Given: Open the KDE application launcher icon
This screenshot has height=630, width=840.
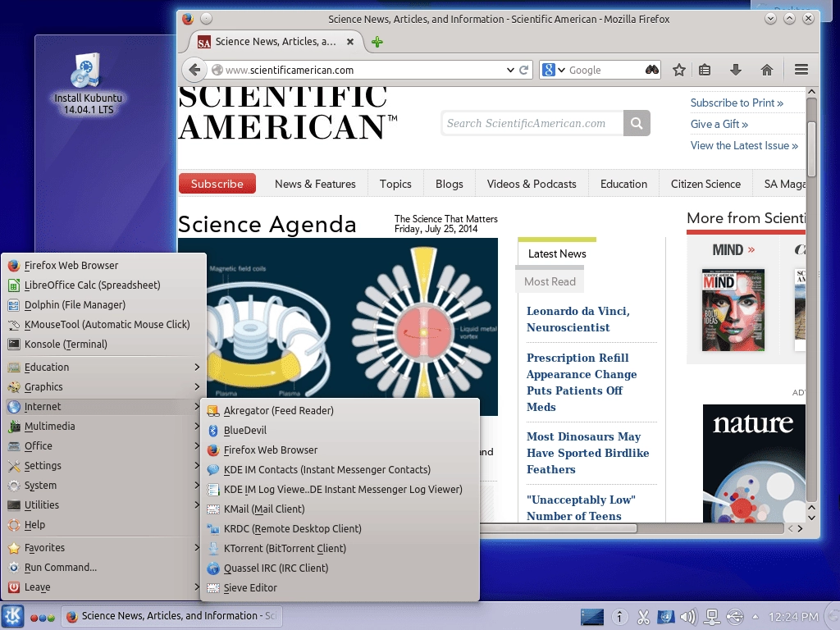Looking at the screenshot, I should (x=13, y=616).
